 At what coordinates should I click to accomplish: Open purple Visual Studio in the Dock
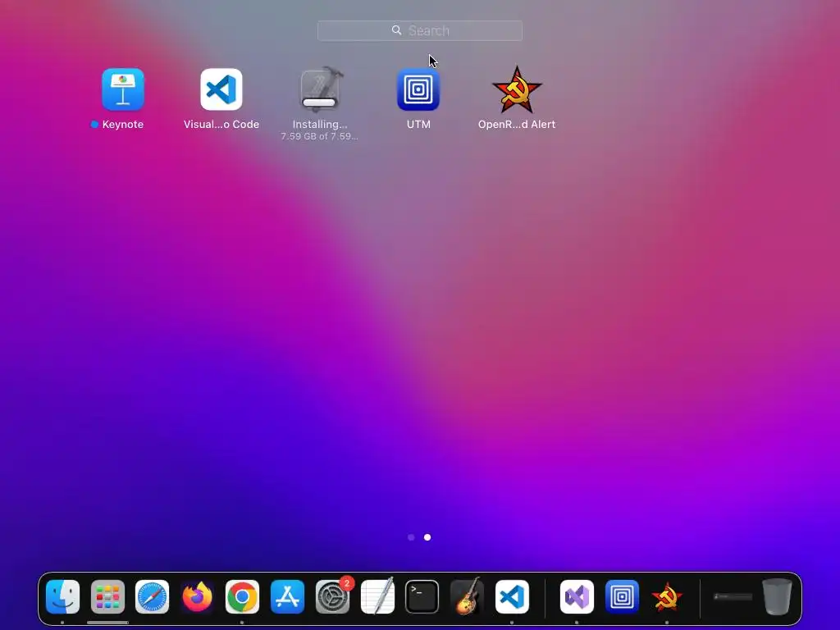coord(577,596)
